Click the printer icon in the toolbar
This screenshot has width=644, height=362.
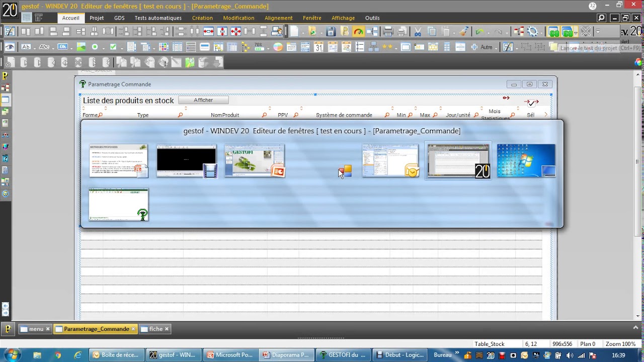pyautogui.click(x=388, y=32)
